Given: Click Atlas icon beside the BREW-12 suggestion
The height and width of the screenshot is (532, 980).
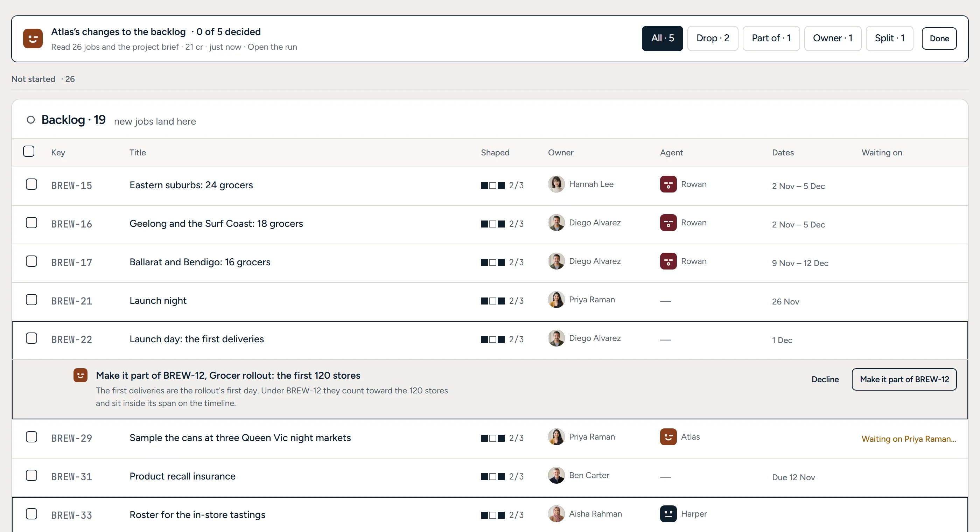Looking at the screenshot, I should click(80, 375).
